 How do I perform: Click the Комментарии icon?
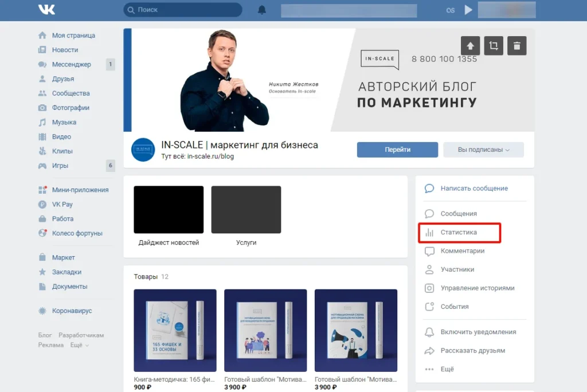429,251
